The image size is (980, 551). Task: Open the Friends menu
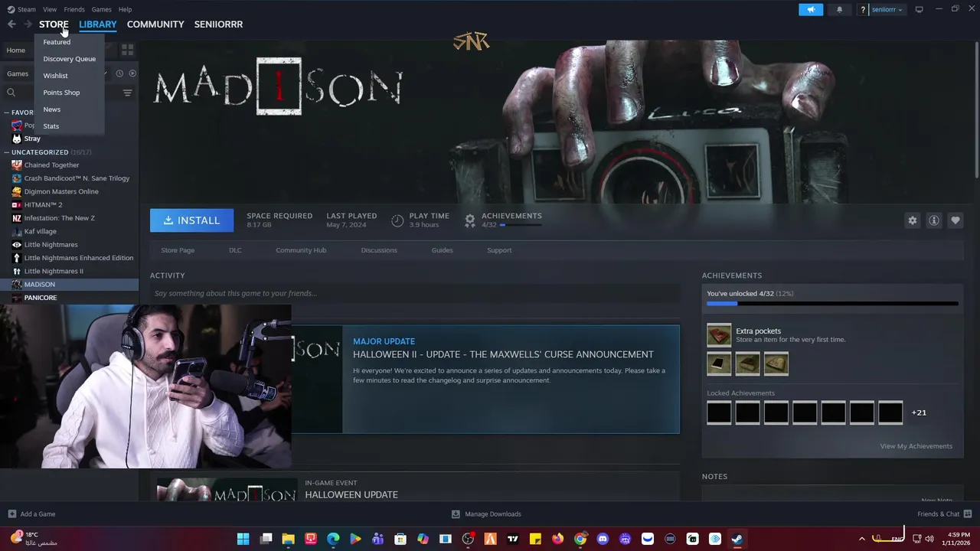pyautogui.click(x=74, y=9)
